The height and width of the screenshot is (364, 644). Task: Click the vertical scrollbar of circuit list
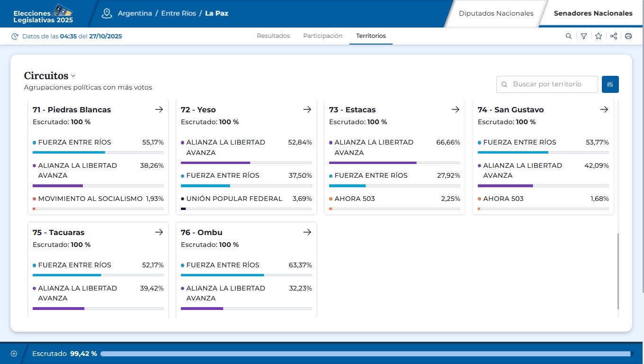(x=618, y=270)
